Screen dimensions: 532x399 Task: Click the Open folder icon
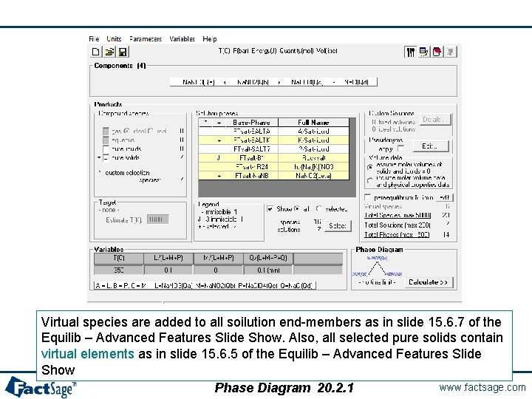tap(109, 52)
